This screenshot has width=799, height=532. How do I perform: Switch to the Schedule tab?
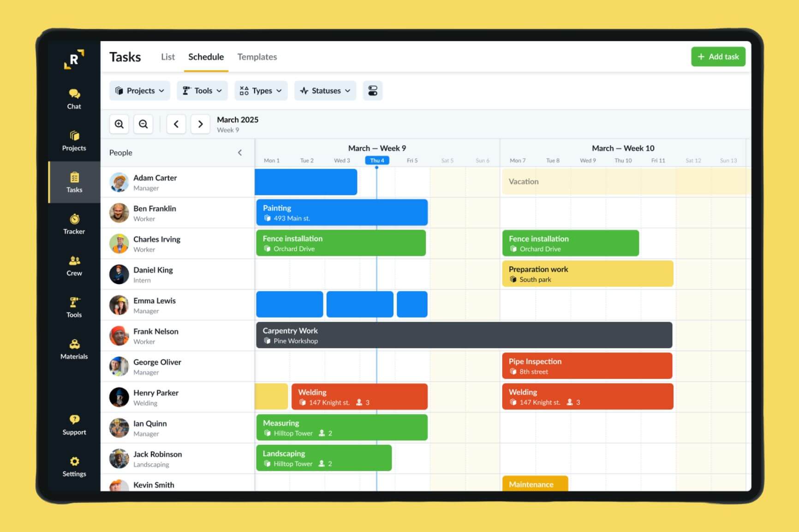point(206,57)
